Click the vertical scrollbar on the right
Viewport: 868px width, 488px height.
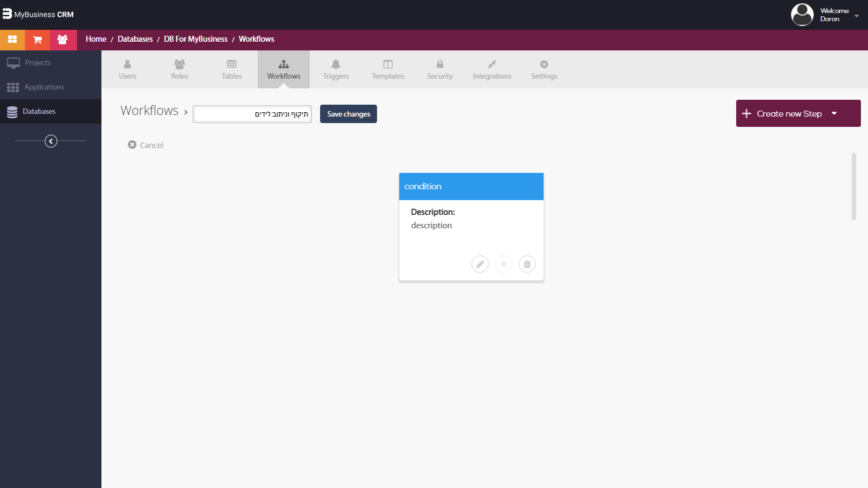[x=854, y=187]
